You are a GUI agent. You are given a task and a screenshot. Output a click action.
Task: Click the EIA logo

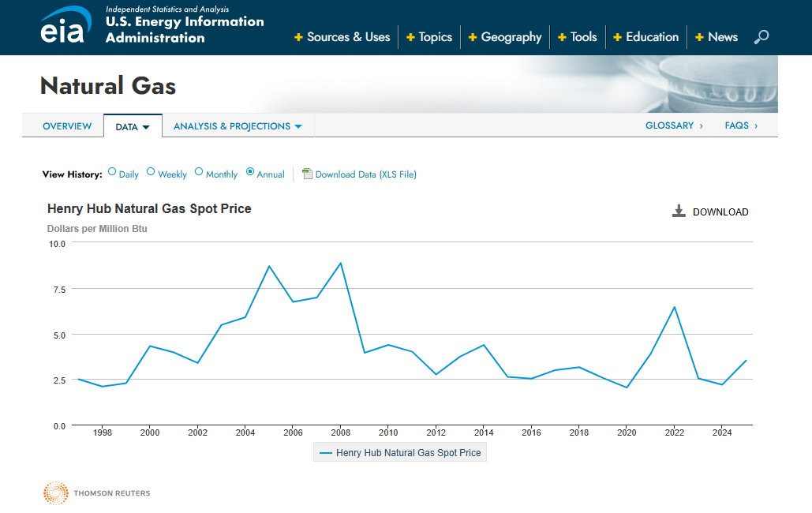(x=65, y=25)
